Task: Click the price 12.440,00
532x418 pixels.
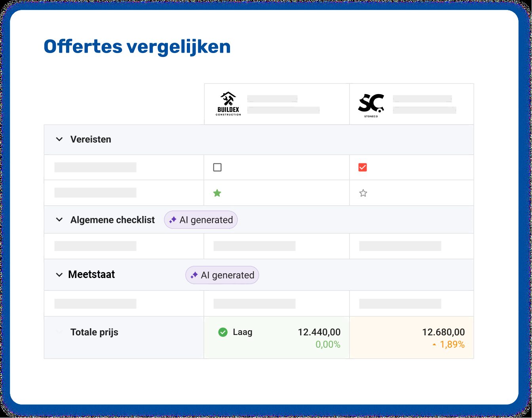Action: pyautogui.click(x=319, y=332)
